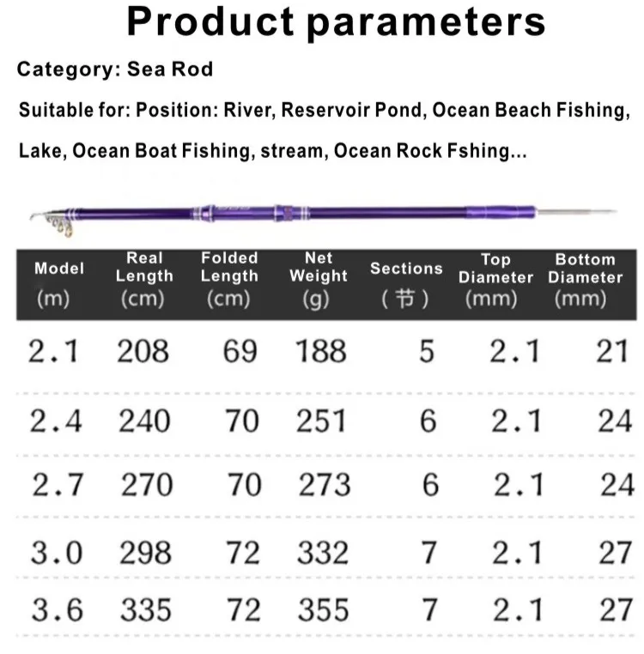Screen dimensions: 644x654
Task: Select the 3.0 model row value
Action: (57, 553)
